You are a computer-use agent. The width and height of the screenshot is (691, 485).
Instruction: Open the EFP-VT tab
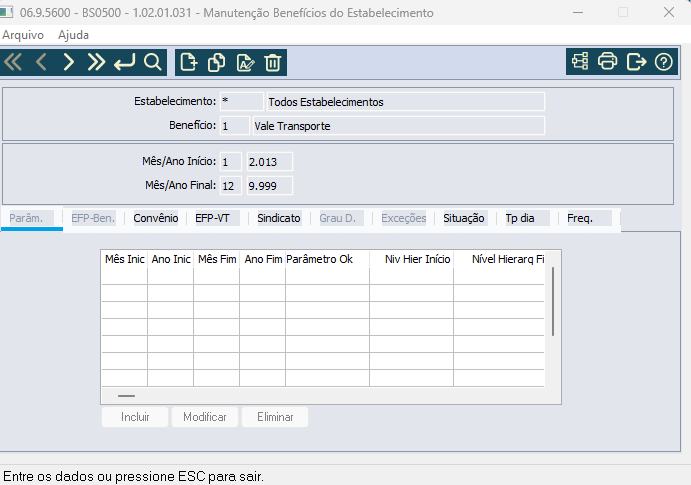pos(217,218)
